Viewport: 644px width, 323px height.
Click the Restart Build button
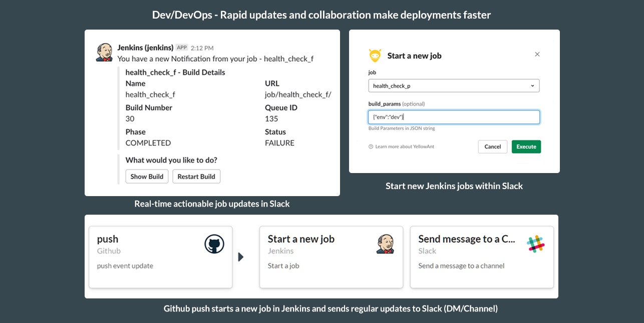click(196, 176)
